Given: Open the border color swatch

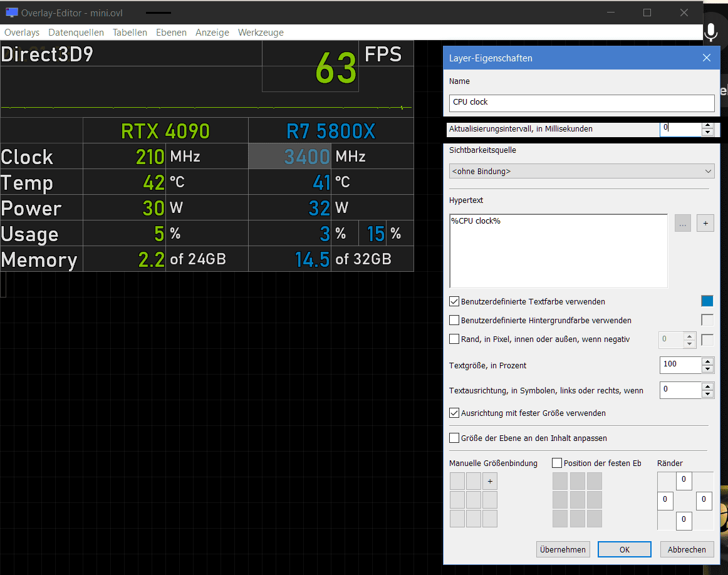Looking at the screenshot, I should tap(707, 339).
